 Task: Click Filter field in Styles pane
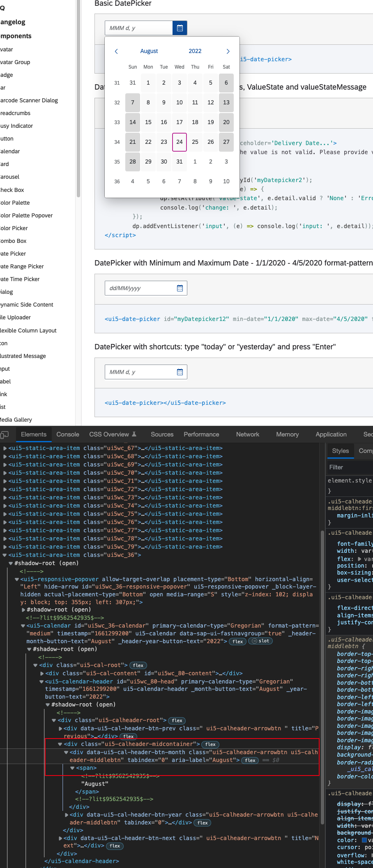pyautogui.click(x=349, y=467)
